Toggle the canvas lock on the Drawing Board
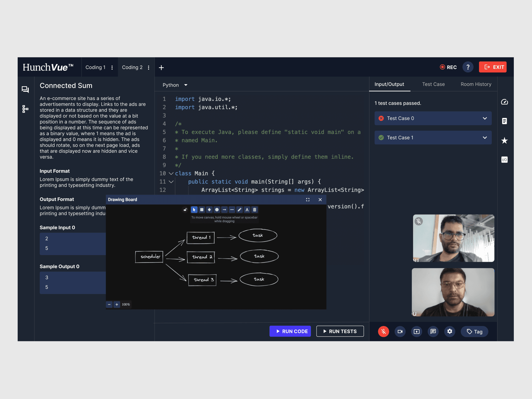The height and width of the screenshot is (399, 532). [185, 210]
